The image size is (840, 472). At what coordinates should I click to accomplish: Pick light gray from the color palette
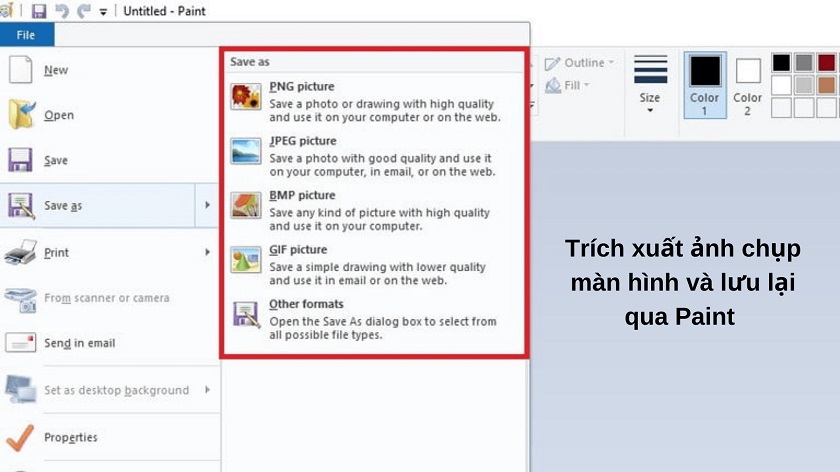(804, 85)
